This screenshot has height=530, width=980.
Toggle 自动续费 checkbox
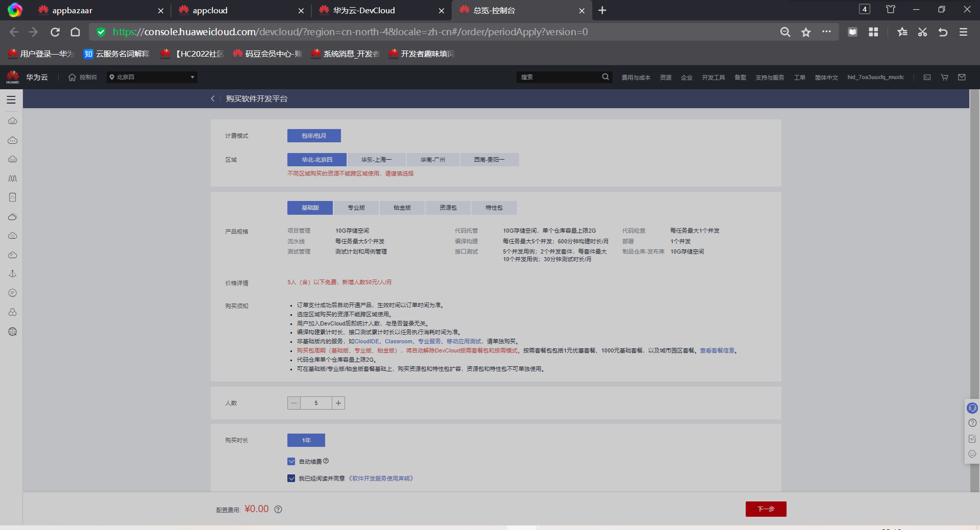[291, 462]
